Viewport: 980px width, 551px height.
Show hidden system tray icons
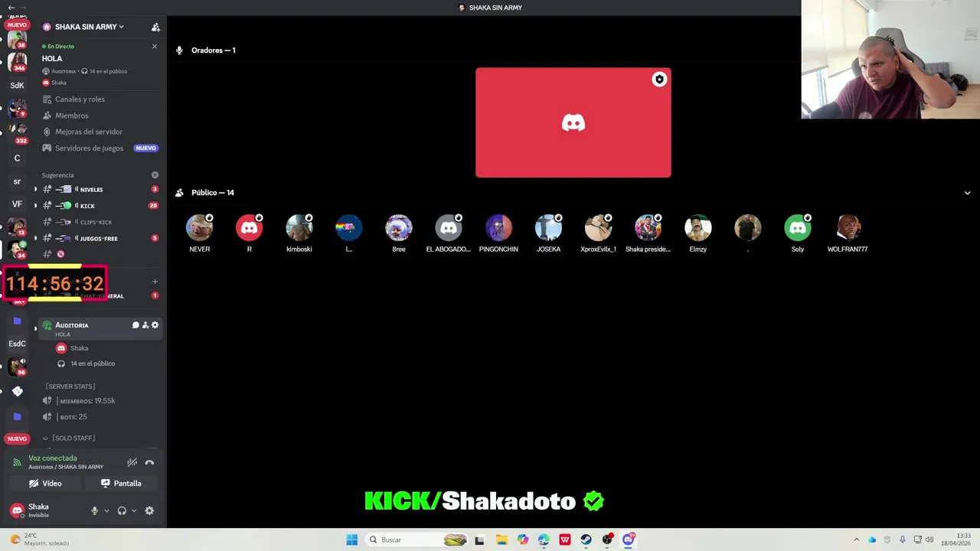[x=856, y=540]
